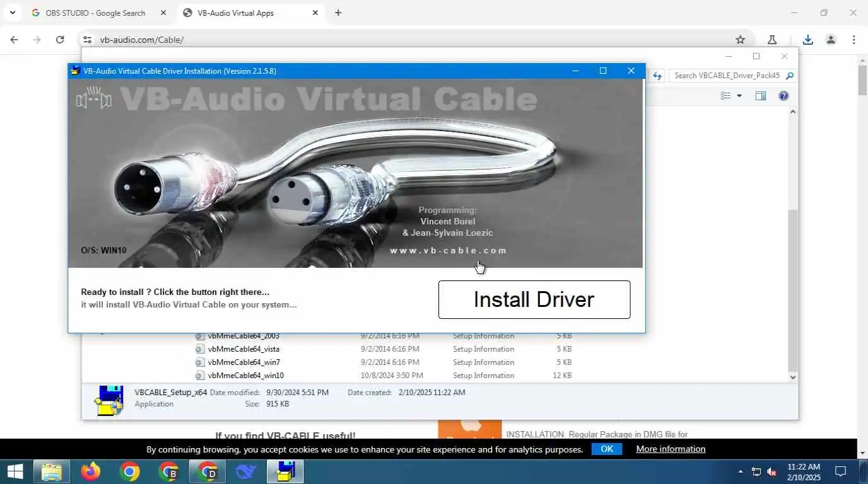Open the Windows notification center
The image size is (868, 484).
(x=840, y=471)
